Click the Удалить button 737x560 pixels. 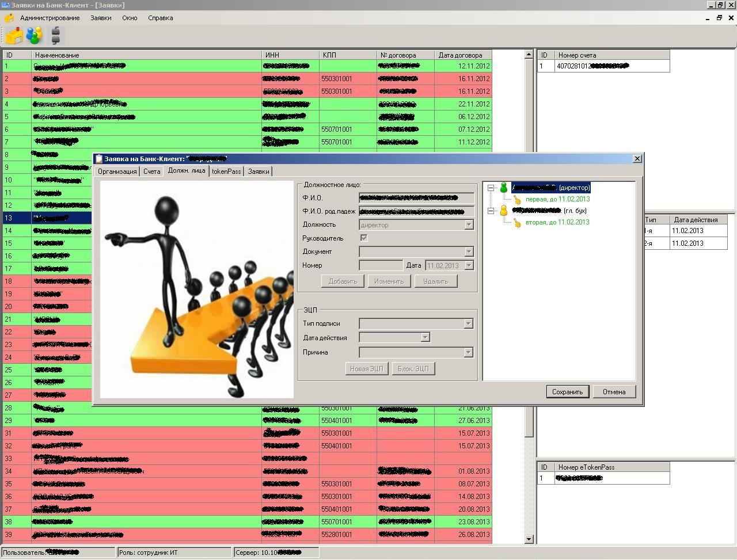tap(436, 281)
